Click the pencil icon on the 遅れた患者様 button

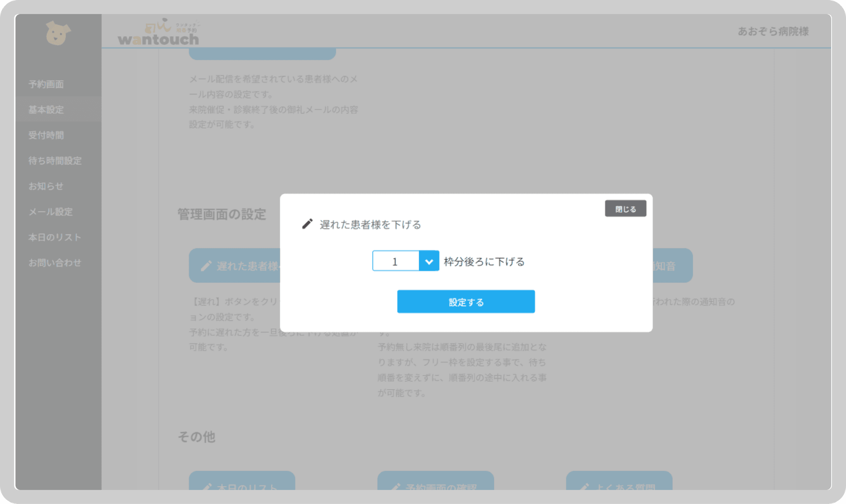click(x=207, y=266)
